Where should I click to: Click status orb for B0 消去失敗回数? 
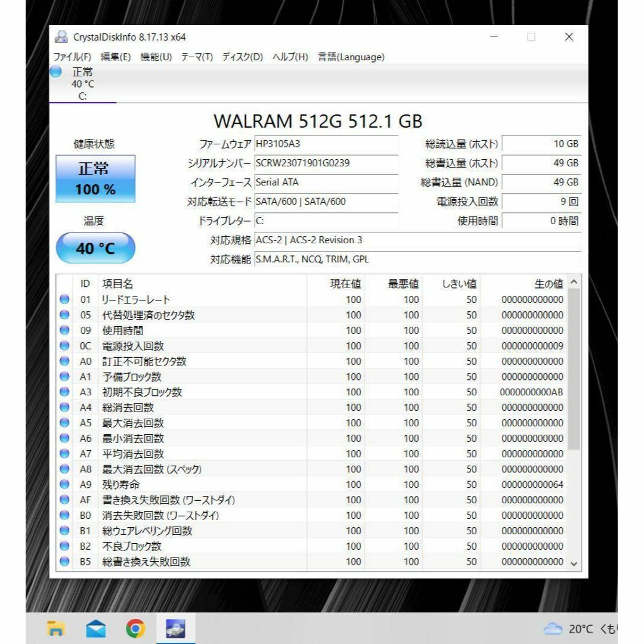point(64,515)
